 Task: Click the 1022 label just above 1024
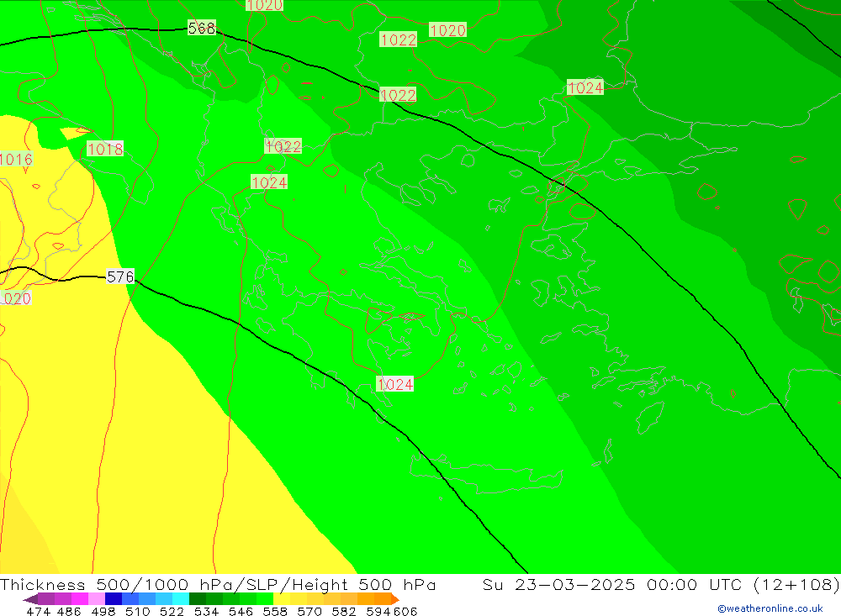pyautogui.click(x=283, y=146)
